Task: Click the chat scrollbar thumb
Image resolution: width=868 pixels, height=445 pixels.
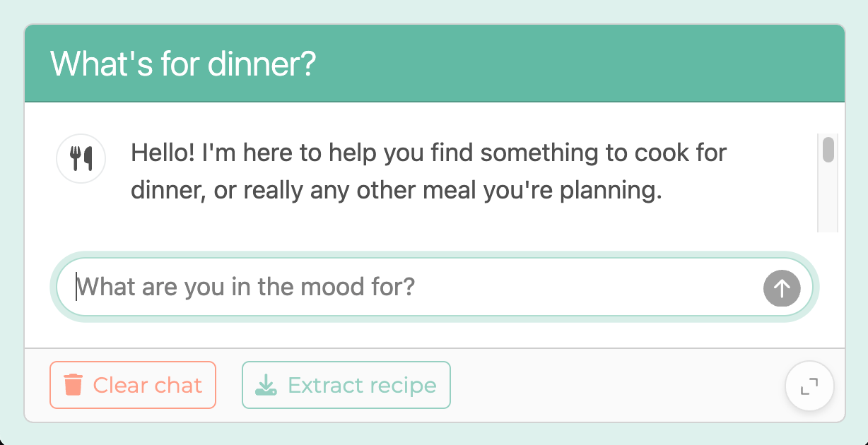Action: (x=828, y=150)
